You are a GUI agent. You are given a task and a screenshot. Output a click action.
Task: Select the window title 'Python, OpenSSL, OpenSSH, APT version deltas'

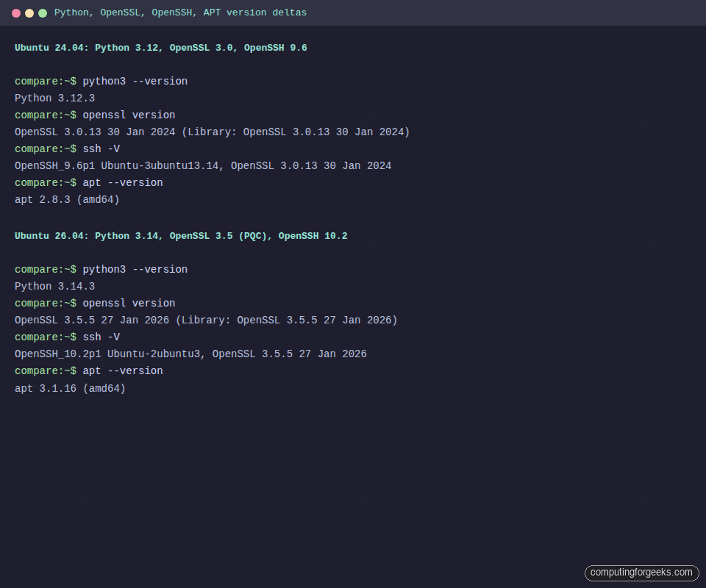180,12
